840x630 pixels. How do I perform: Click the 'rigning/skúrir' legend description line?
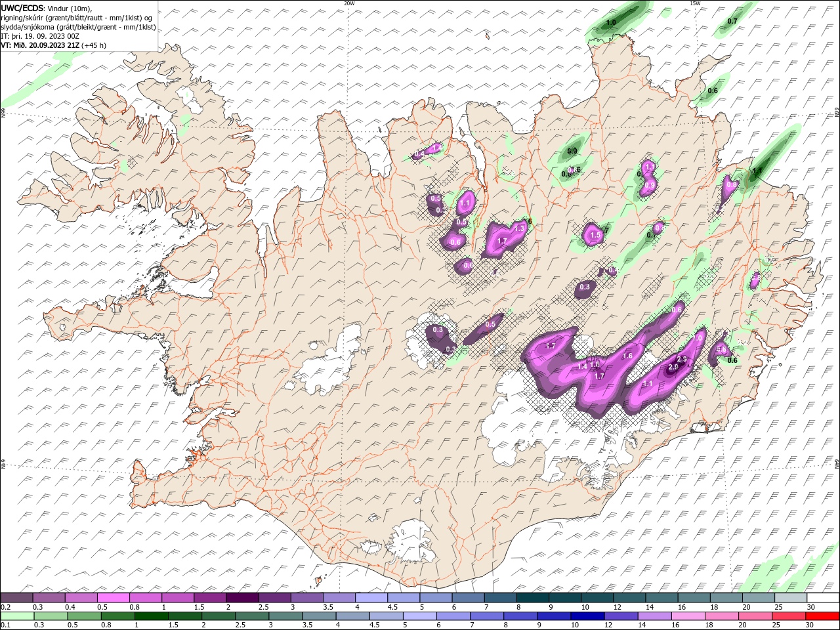point(77,18)
